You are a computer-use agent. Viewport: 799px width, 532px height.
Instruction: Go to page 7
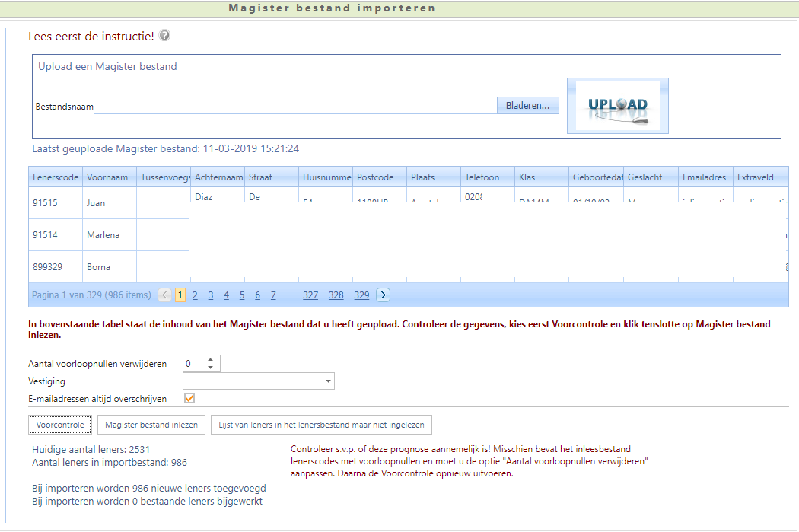click(273, 295)
